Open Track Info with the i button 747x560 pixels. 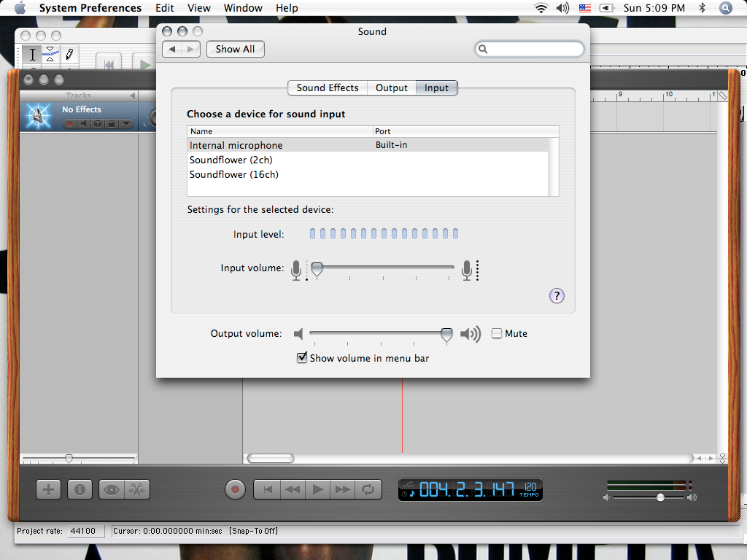pyautogui.click(x=80, y=489)
